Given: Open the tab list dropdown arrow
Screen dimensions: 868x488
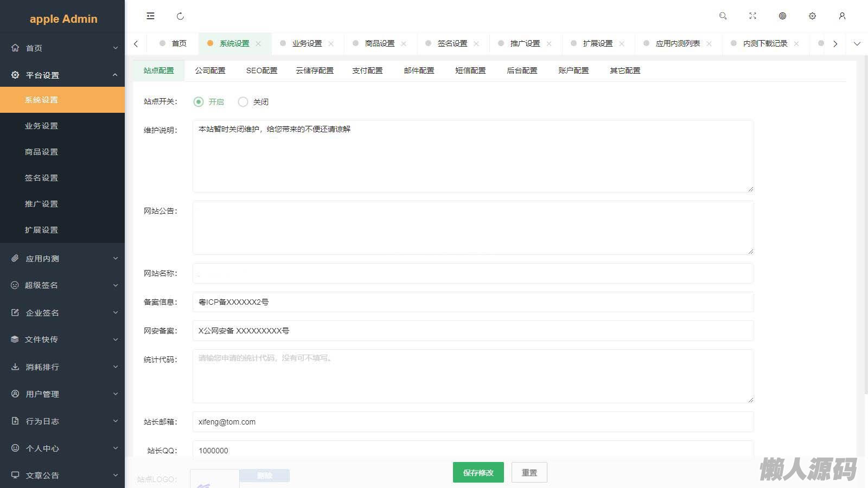Looking at the screenshot, I should click(857, 44).
